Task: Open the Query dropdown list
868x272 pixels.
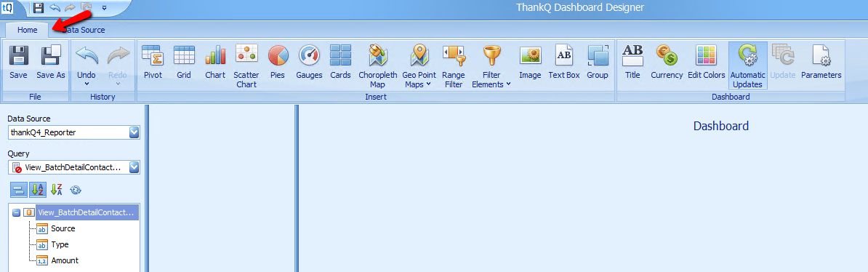Action: [134, 167]
